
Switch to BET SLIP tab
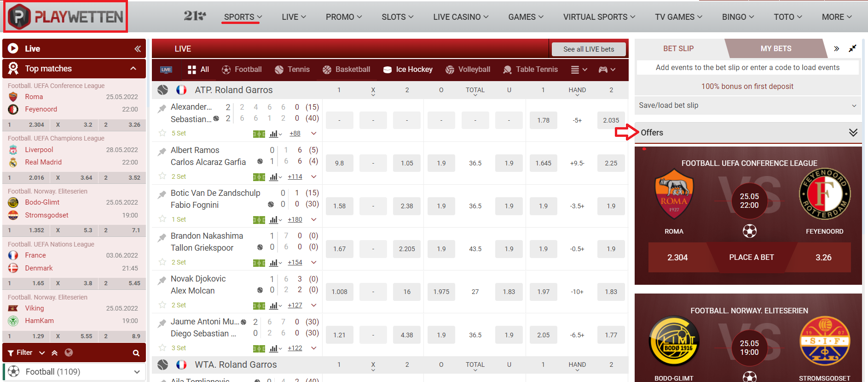point(678,48)
